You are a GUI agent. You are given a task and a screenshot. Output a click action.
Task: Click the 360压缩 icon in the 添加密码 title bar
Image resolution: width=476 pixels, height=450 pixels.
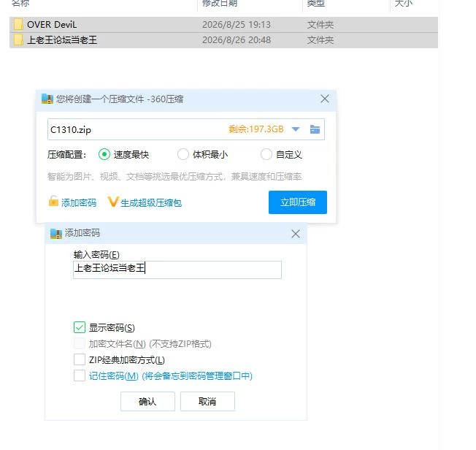(x=56, y=233)
